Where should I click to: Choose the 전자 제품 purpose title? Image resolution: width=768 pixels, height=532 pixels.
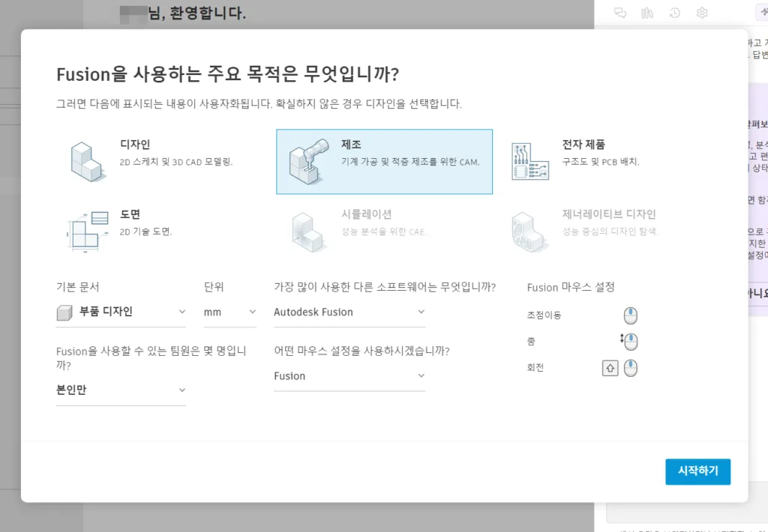click(583, 145)
